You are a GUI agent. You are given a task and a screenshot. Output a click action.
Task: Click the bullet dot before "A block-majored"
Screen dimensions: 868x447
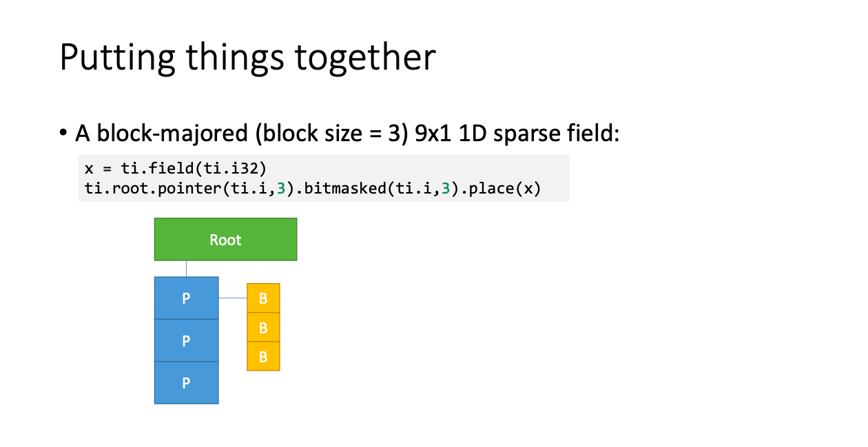64,133
